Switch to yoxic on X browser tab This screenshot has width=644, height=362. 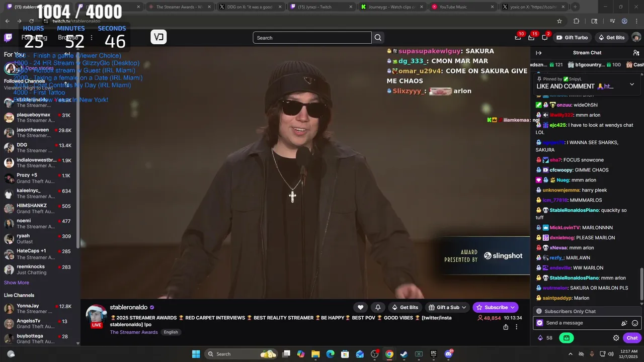tap(533, 7)
